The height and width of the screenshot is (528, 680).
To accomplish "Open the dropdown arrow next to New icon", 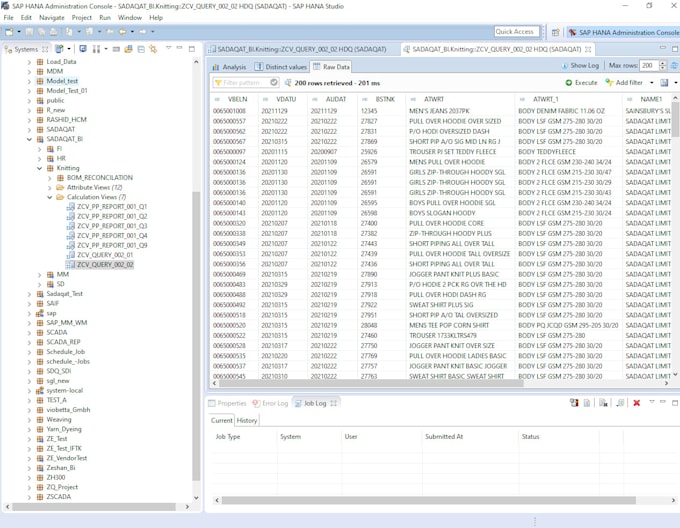I will tap(19, 32).
